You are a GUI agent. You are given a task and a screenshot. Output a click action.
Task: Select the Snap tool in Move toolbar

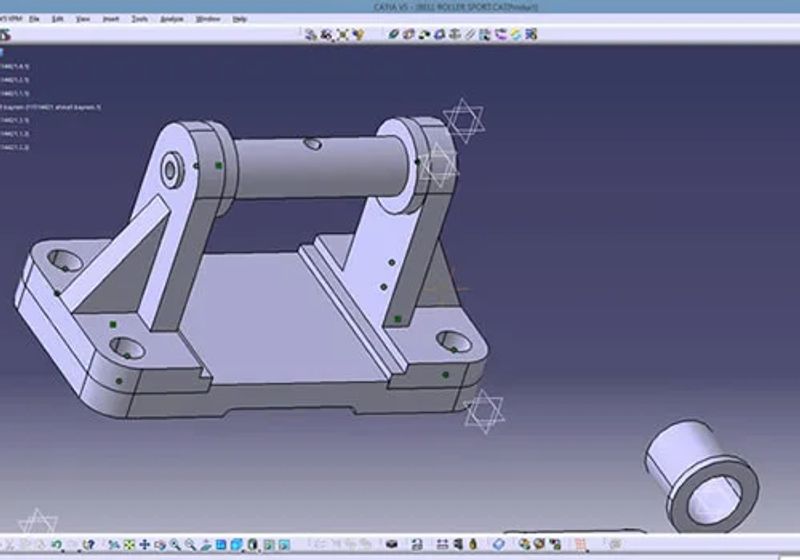(326, 34)
